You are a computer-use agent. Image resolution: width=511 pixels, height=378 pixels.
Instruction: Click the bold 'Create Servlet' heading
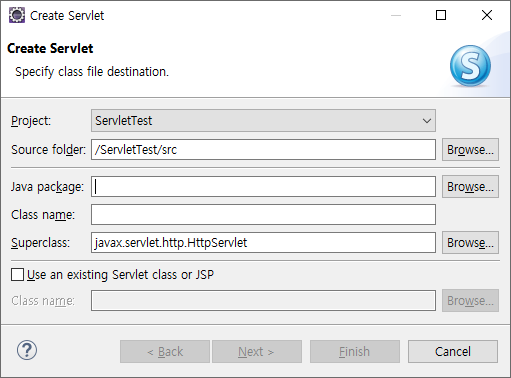pyautogui.click(x=50, y=48)
